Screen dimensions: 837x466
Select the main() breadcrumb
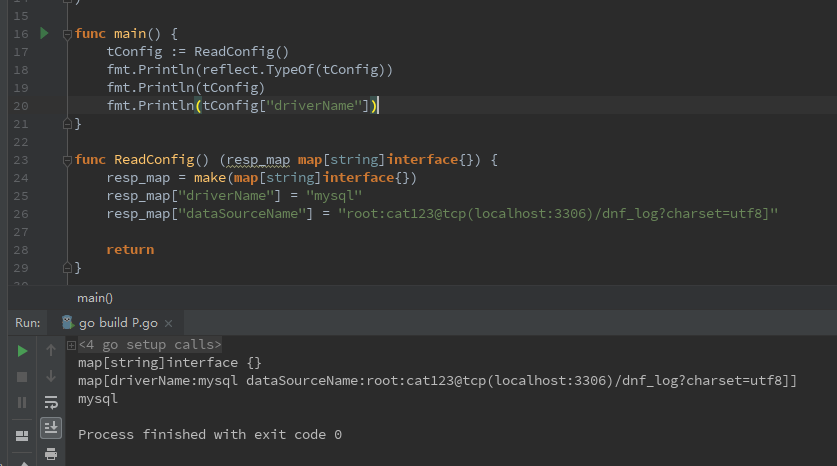(95, 298)
